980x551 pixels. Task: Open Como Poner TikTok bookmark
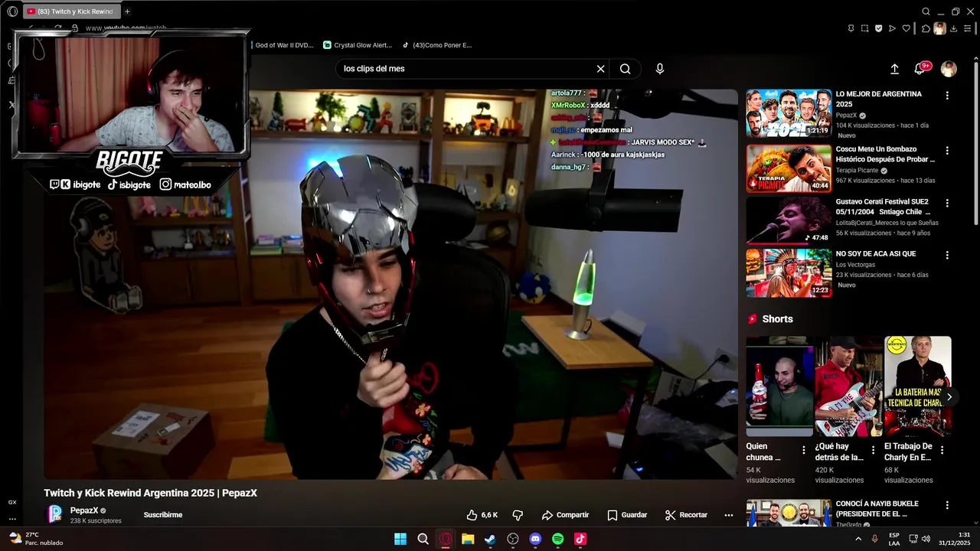click(x=437, y=45)
